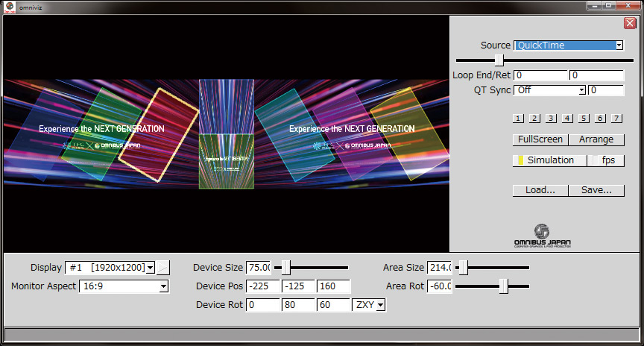This screenshot has width=644, height=346.
Task: Select the cyan tilted screen in preview
Action: click(x=294, y=135)
